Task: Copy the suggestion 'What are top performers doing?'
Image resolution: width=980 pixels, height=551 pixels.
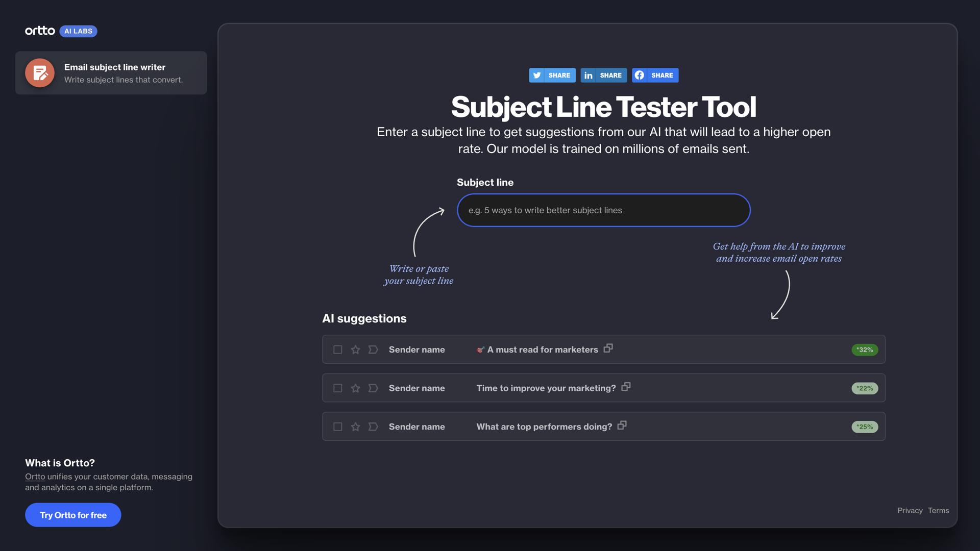Action: pos(622,424)
